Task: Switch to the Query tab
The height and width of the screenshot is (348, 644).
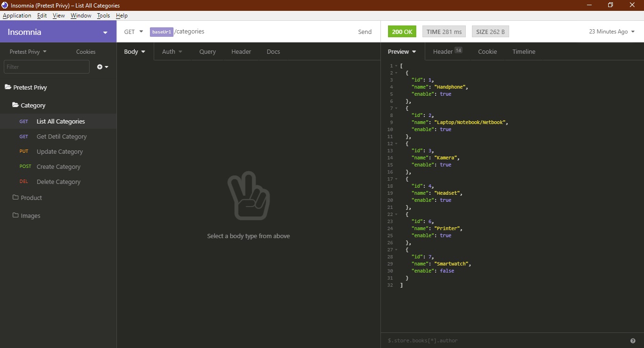Action: click(207, 52)
